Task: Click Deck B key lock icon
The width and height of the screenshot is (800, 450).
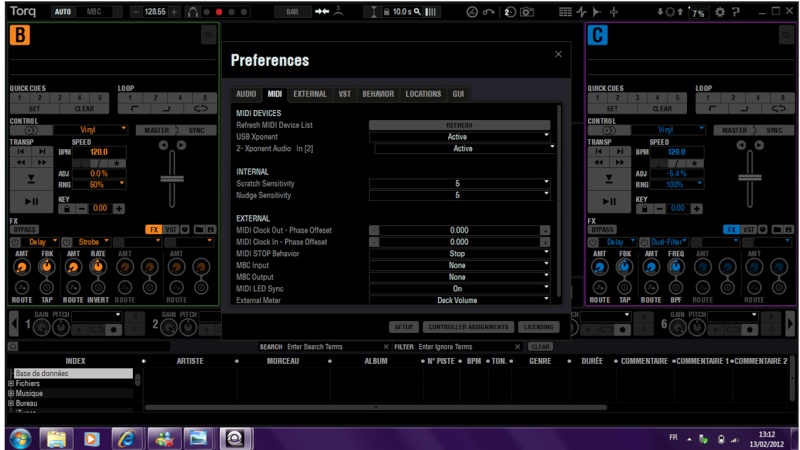Action: click(66, 209)
